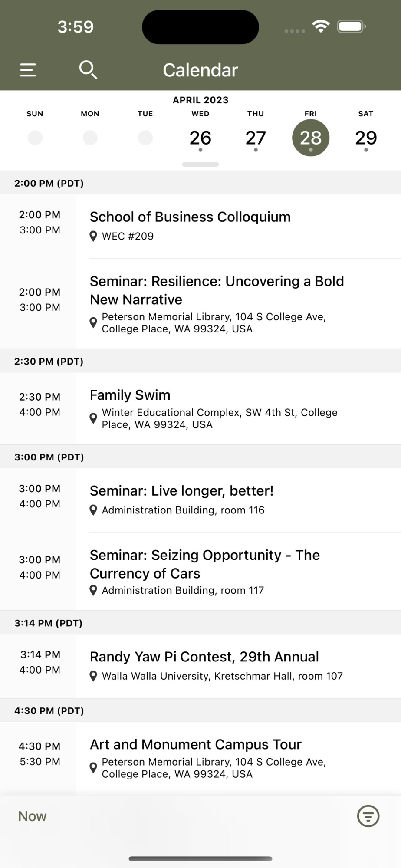The width and height of the screenshot is (401, 868).
Task: Open the hamburger menu
Action: (x=28, y=70)
